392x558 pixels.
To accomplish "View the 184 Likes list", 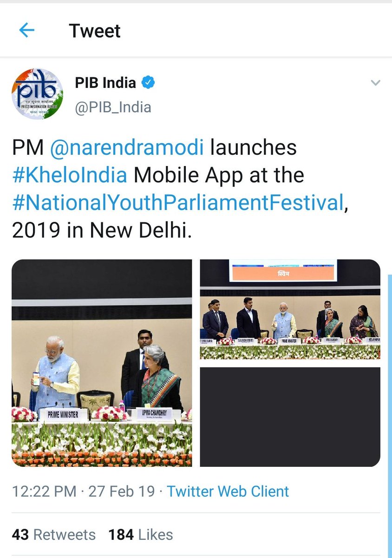I will (141, 535).
